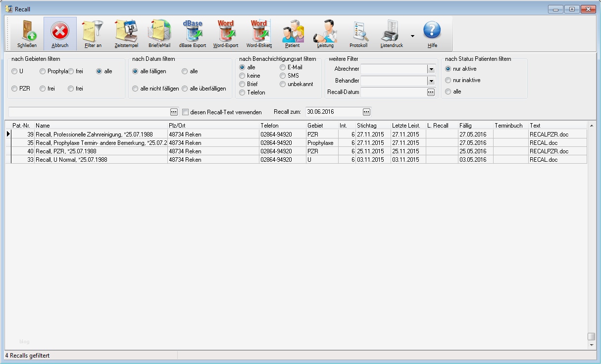The height and width of the screenshot is (364, 601).
Task: Click the recall text input field
Action: [89, 112]
